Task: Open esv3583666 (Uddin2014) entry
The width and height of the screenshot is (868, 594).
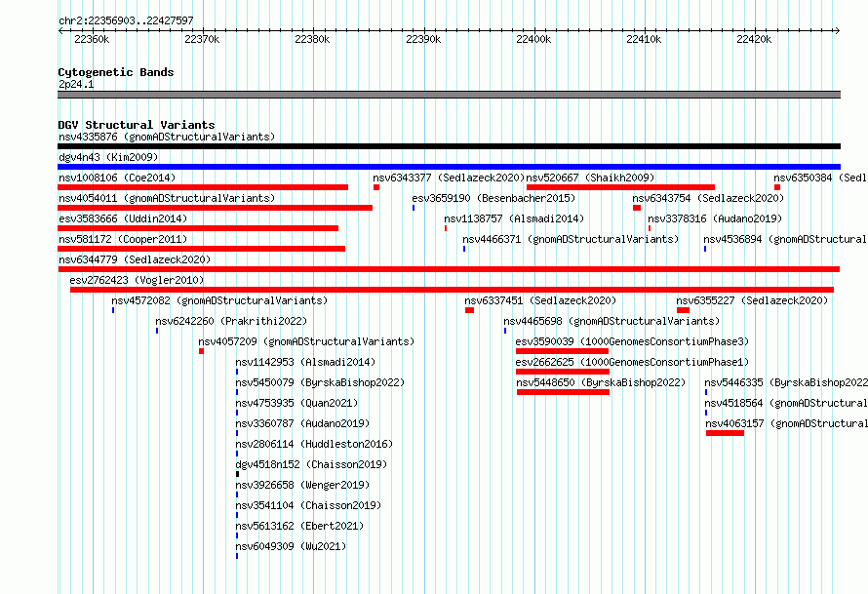Action: click(123, 218)
